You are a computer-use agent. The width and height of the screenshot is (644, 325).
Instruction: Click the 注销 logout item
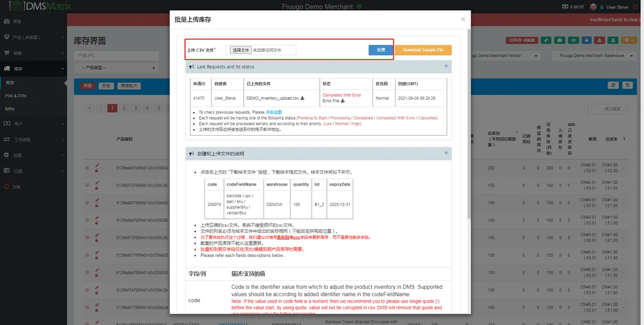pyautogui.click(x=33, y=187)
